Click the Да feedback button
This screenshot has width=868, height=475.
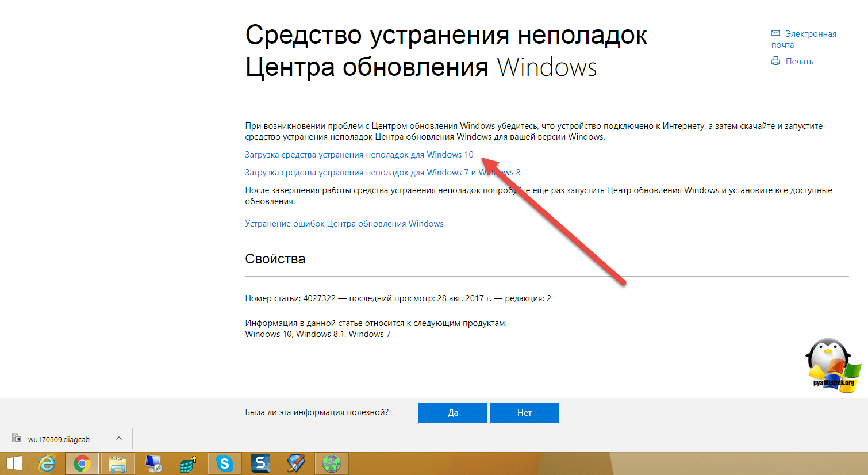click(452, 413)
